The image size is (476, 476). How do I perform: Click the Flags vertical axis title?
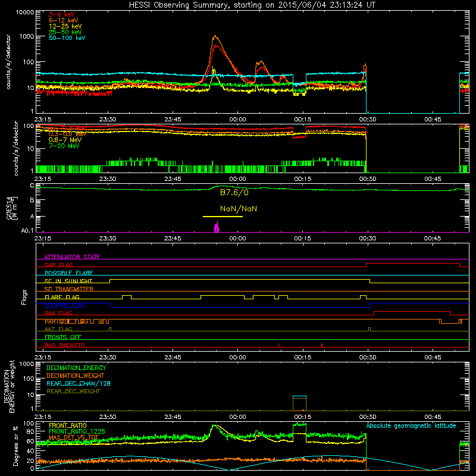pyautogui.click(x=24, y=297)
